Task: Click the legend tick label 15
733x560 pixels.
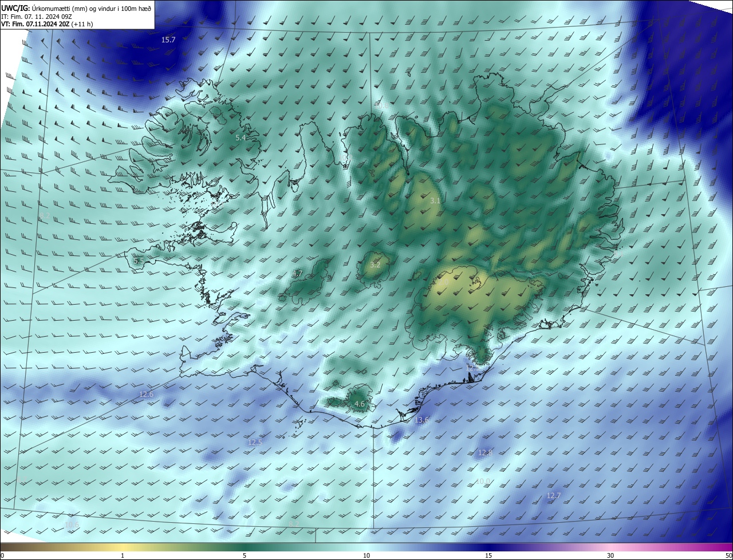Action: [x=488, y=555]
